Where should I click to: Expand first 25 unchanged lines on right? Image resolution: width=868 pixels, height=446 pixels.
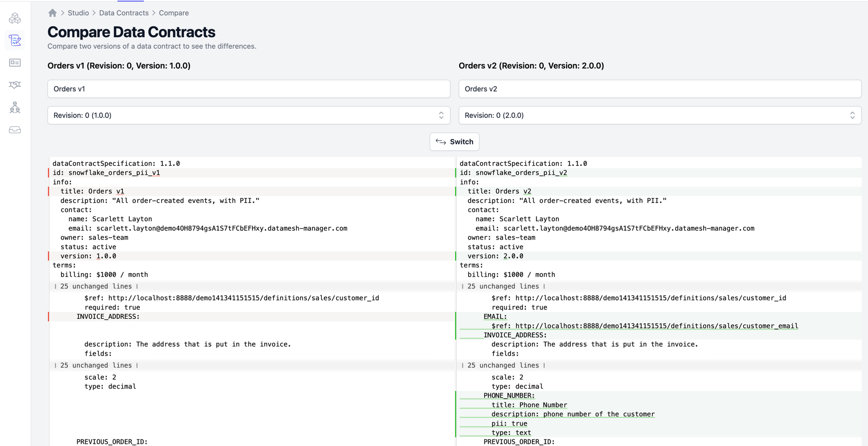503,286
